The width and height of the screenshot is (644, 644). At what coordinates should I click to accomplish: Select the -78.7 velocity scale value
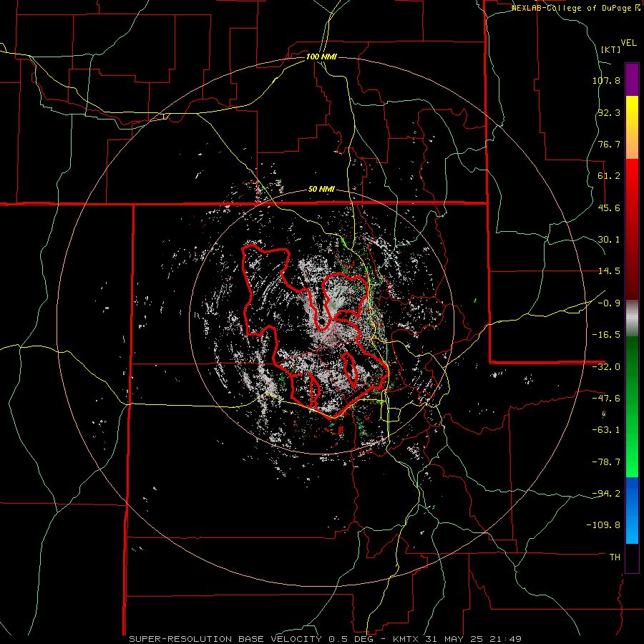pos(606,462)
